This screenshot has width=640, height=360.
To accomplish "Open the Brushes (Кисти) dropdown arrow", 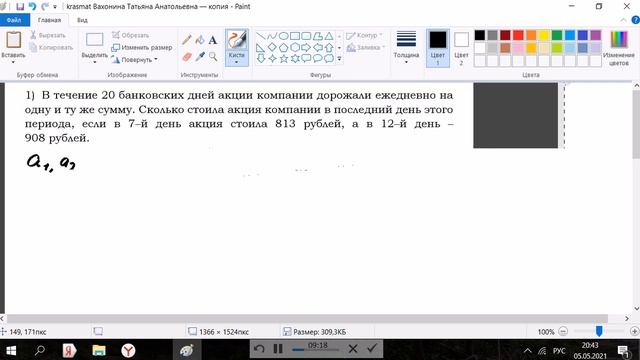I will [237, 62].
